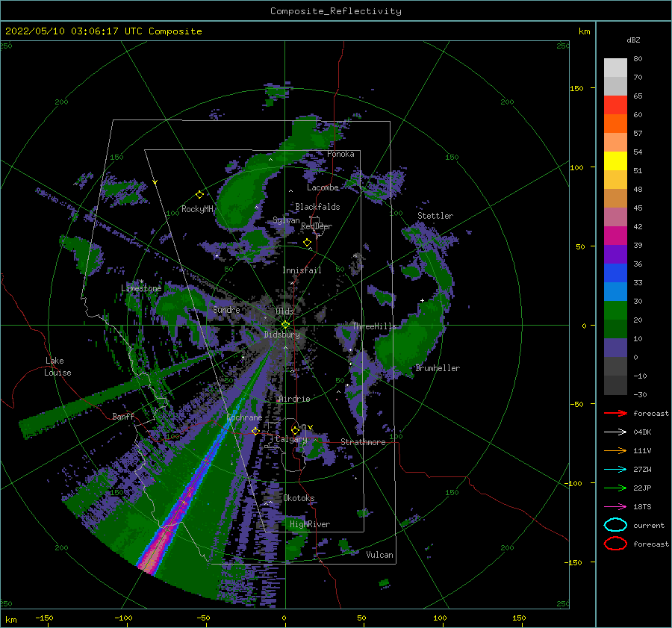Click the Sylvan label

pyautogui.click(x=286, y=220)
